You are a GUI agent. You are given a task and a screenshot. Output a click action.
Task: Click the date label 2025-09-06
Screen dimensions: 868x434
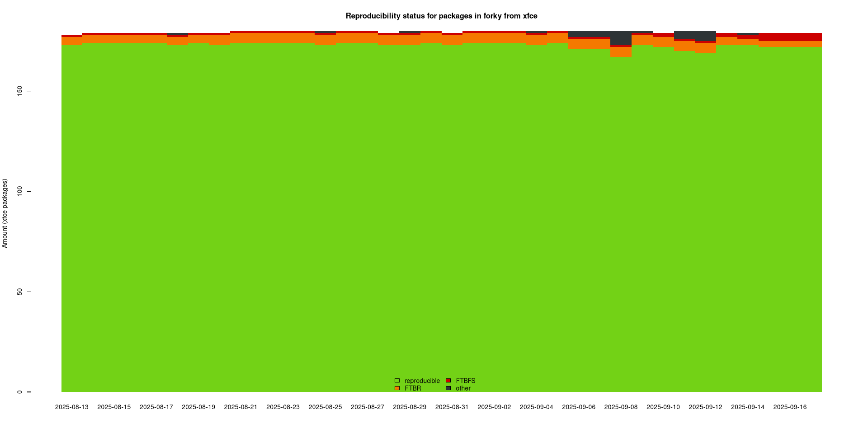click(579, 407)
